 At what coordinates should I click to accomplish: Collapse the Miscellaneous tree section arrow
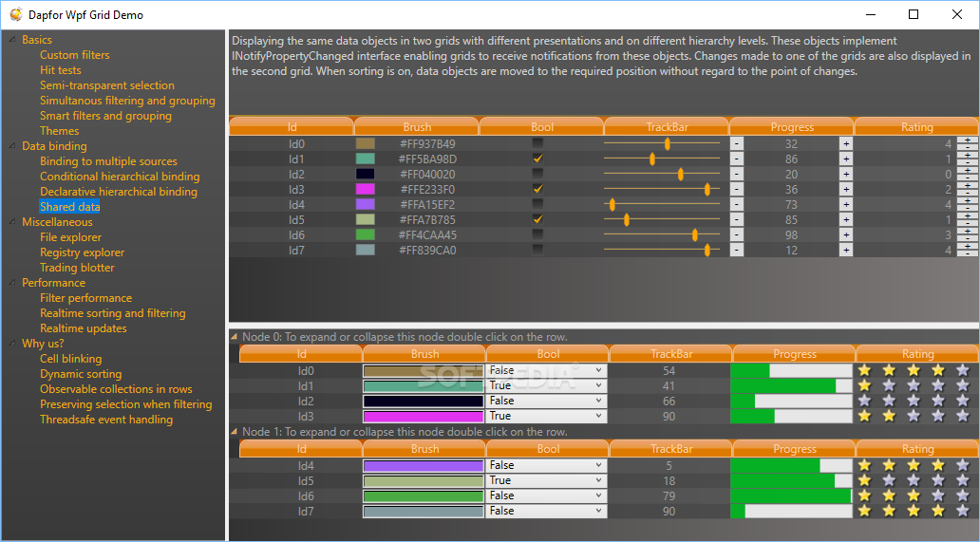click(12, 222)
